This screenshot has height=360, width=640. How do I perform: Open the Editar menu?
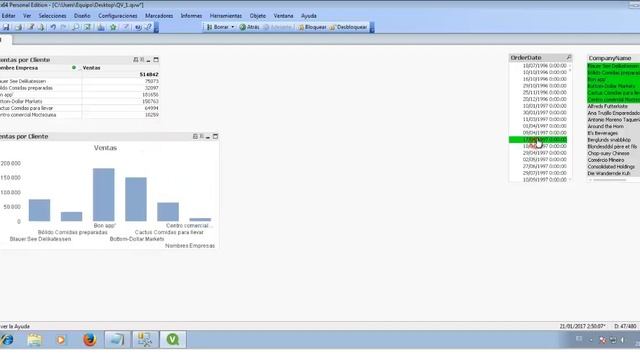coord(9,16)
